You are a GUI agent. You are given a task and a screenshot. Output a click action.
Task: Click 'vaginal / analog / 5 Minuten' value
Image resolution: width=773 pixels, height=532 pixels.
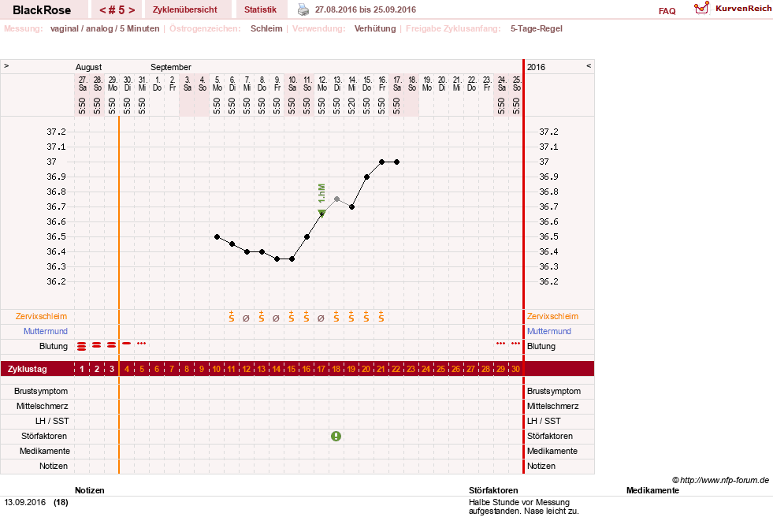pyautogui.click(x=105, y=28)
